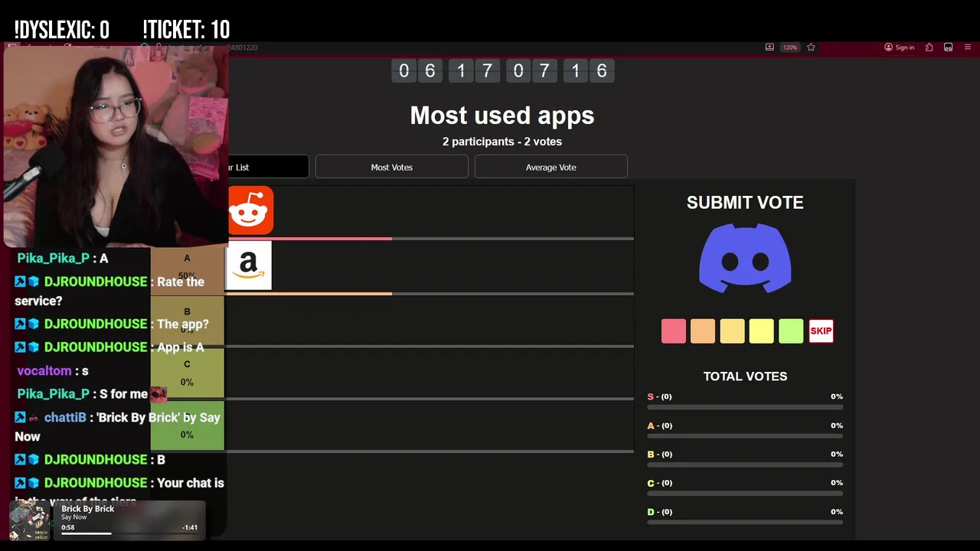Click the C total votes bar
The width and height of the screenshot is (980, 551).
pos(745,494)
